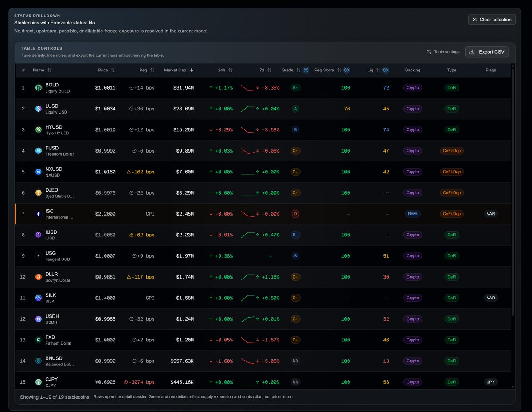Click the DJED coin logo icon
Viewport: 532px width, 412px height.
pyautogui.click(x=39, y=193)
